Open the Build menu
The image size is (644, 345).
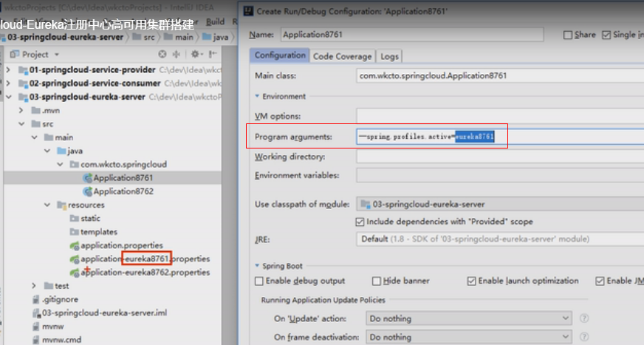pos(215,21)
